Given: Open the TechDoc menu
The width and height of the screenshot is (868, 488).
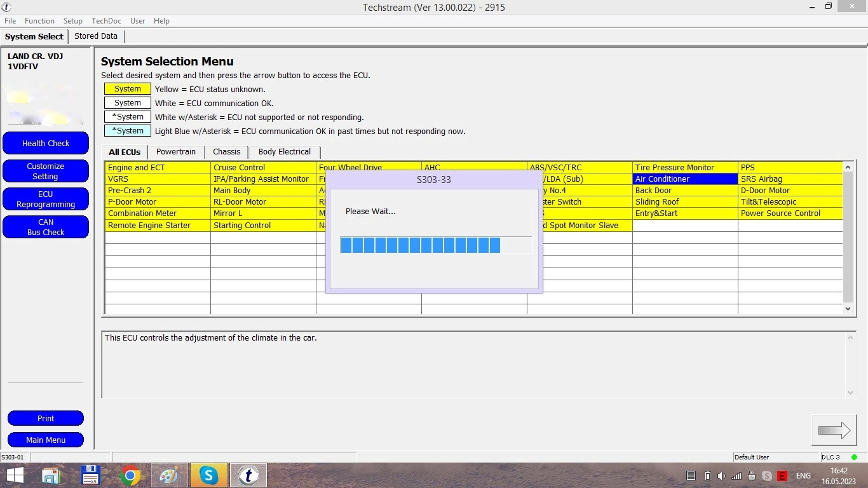Looking at the screenshot, I should (x=106, y=21).
